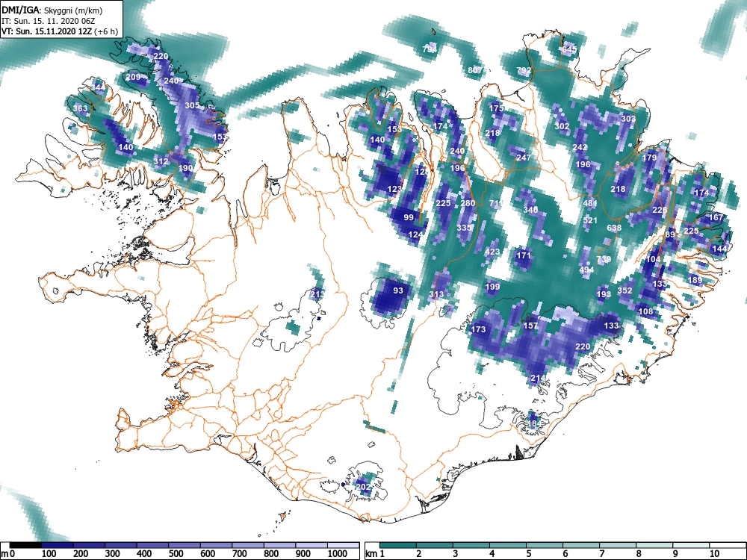Click the visibility value 214 on the Vatnajökull glacier

537,378
